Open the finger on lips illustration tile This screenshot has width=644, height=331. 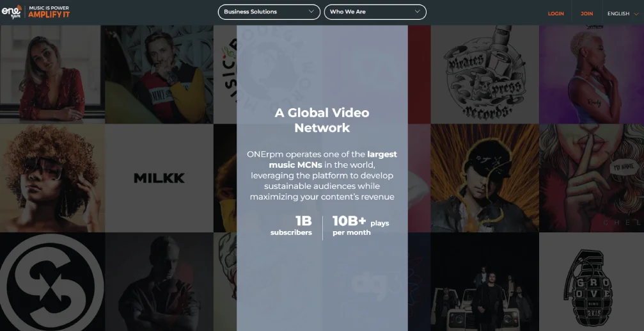pos(592,178)
